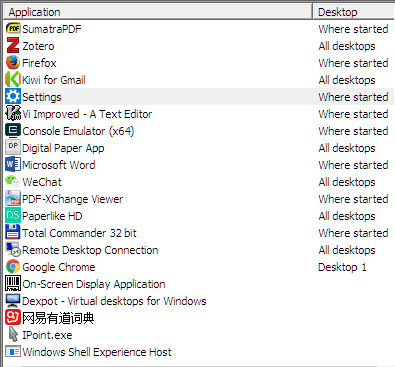The width and height of the screenshot is (395, 367).
Task: Click All desktops for Digital Paper App
Action: pyautogui.click(x=347, y=148)
